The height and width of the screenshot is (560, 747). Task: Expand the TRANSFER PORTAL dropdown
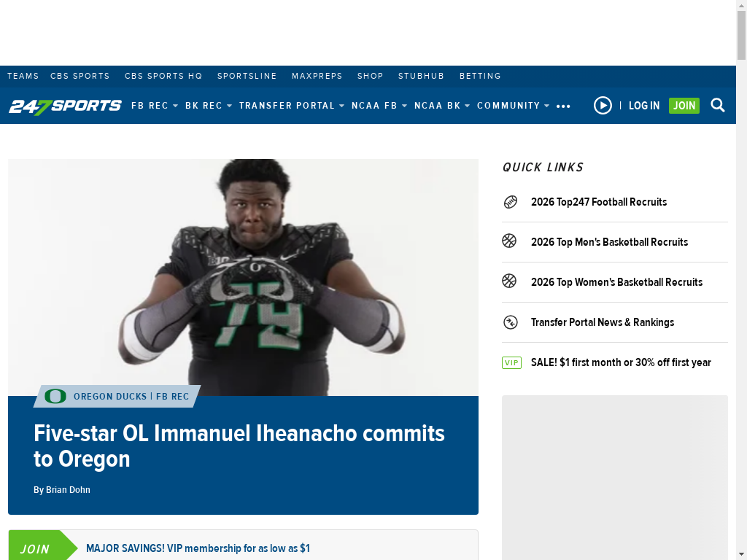tap(292, 106)
